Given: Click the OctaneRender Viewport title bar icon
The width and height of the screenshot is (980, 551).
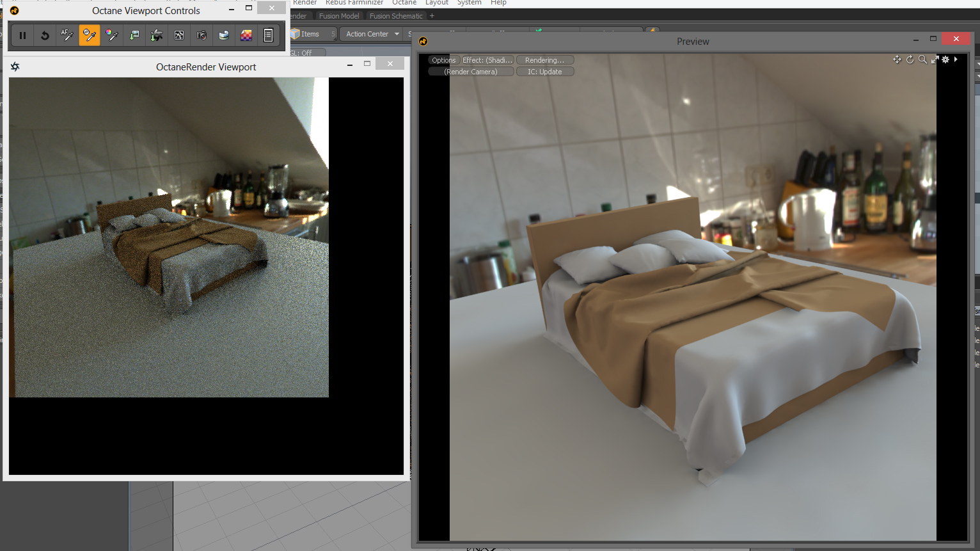Looking at the screenshot, I should click(x=15, y=67).
